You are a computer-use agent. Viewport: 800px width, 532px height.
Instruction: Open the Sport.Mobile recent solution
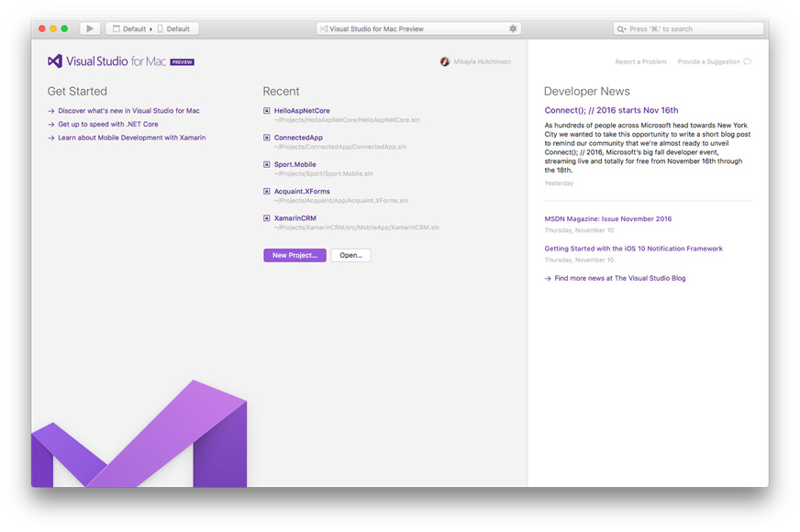click(x=294, y=164)
